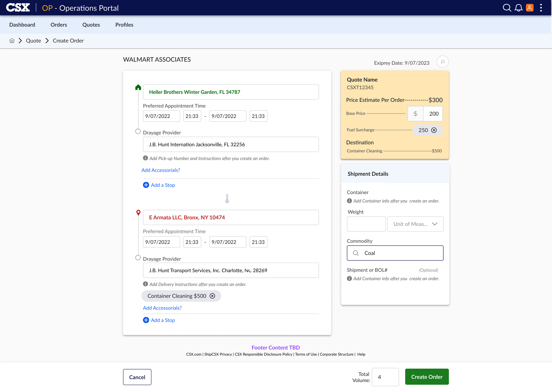
Task: Click the Total Volume input field
Action: tap(385, 377)
